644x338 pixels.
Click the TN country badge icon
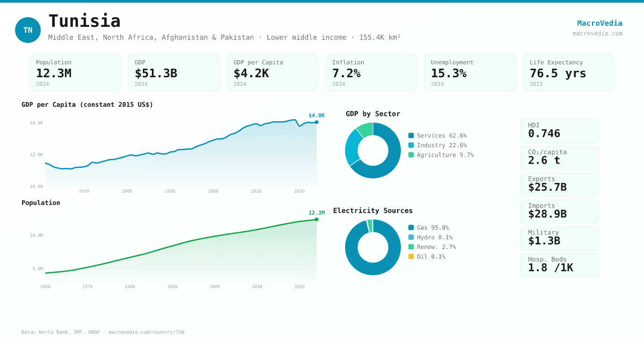tap(28, 30)
